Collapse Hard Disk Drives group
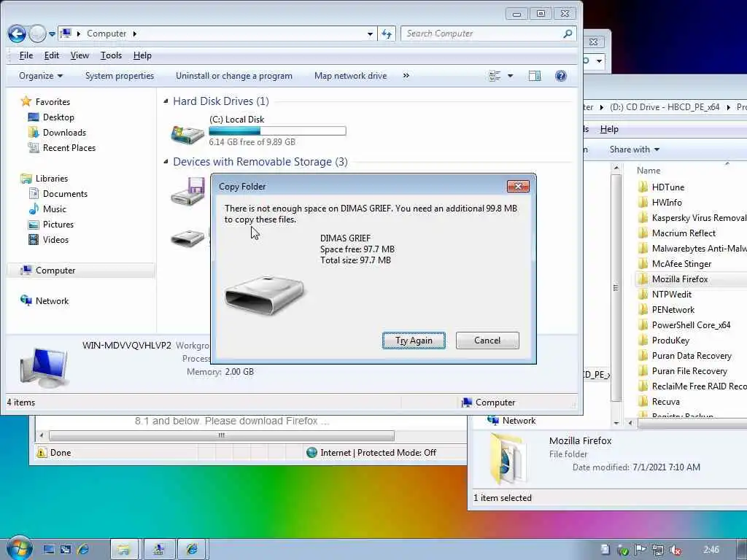Image resolution: width=747 pixels, height=560 pixels. [166, 101]
